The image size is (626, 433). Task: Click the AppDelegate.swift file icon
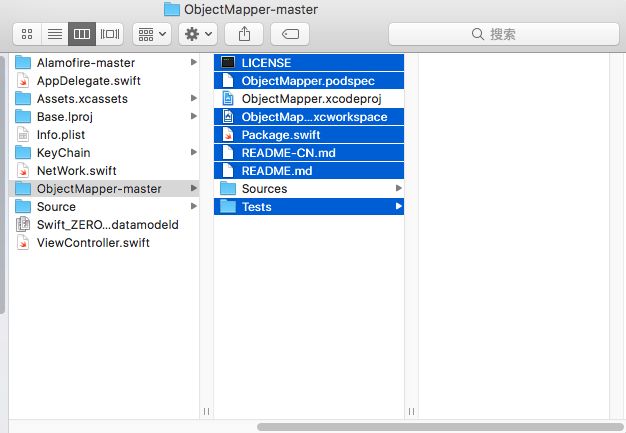[x=23, y=81]
